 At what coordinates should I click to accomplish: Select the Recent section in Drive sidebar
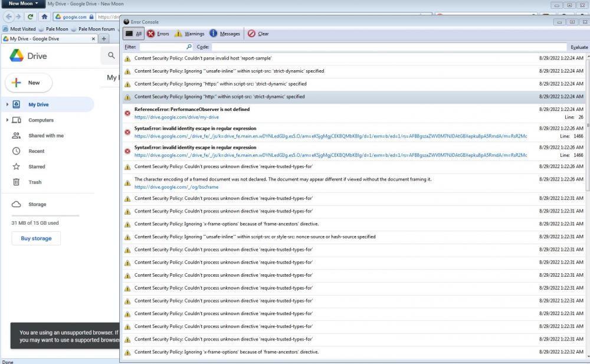click(36, 151)
